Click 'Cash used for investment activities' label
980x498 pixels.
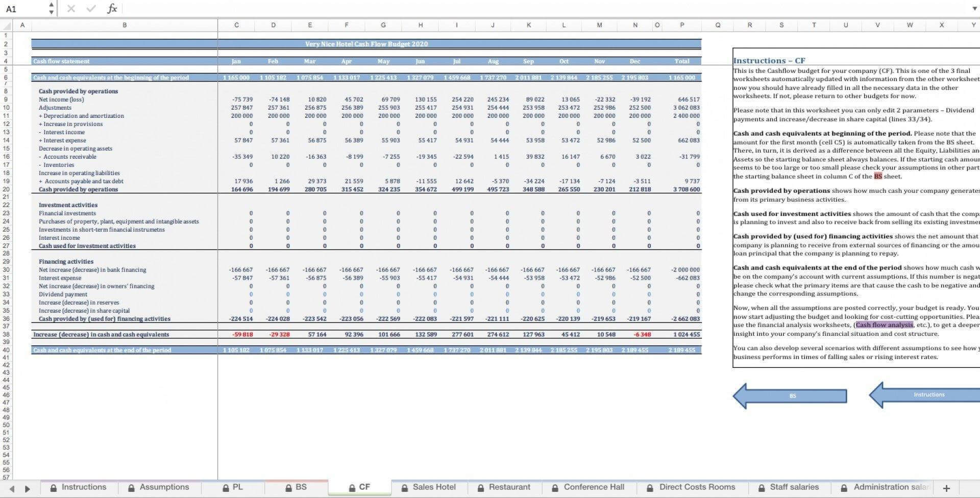point(87,246)
